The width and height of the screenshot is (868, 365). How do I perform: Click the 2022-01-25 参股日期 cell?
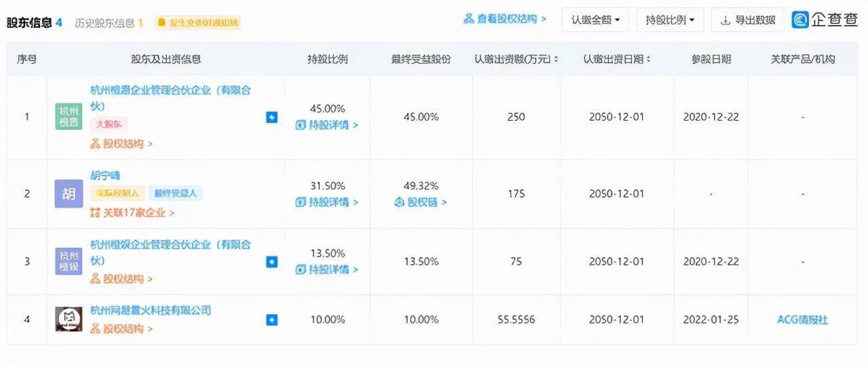tap(711, 320)
